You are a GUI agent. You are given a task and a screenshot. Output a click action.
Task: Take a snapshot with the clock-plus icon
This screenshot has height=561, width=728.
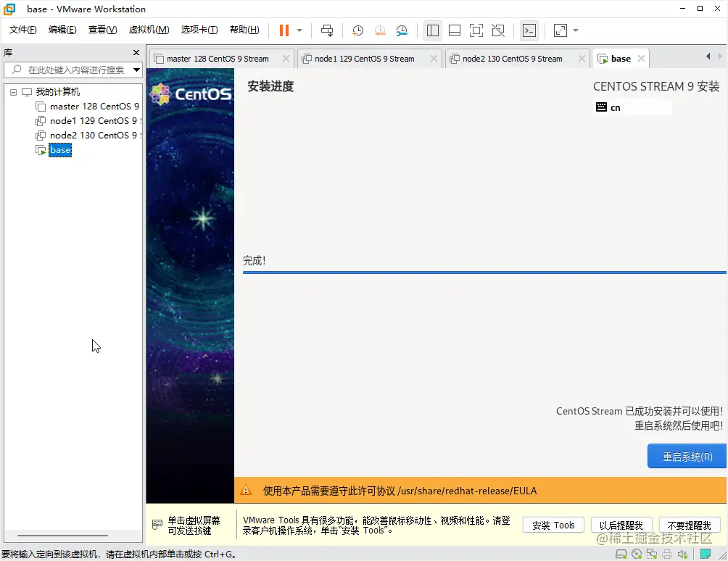[357, 30]
